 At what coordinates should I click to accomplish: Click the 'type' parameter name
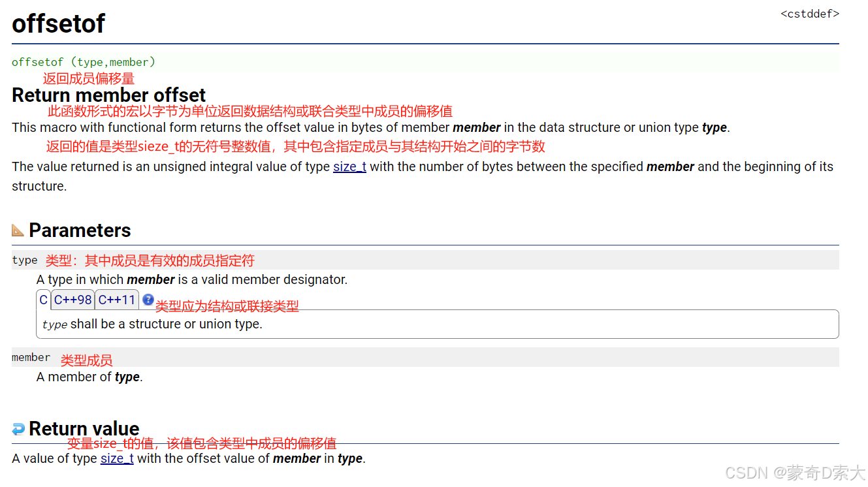click(x=25, y=260)
